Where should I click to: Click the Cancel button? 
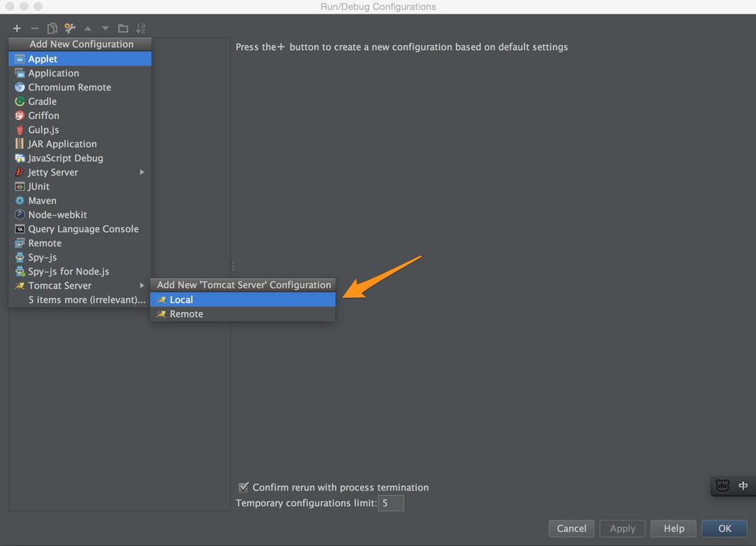click(x=571, y=529)
